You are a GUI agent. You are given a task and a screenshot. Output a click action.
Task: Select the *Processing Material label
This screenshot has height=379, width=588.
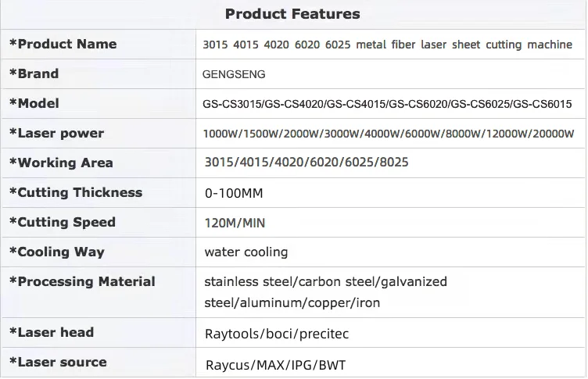[82, 282]
